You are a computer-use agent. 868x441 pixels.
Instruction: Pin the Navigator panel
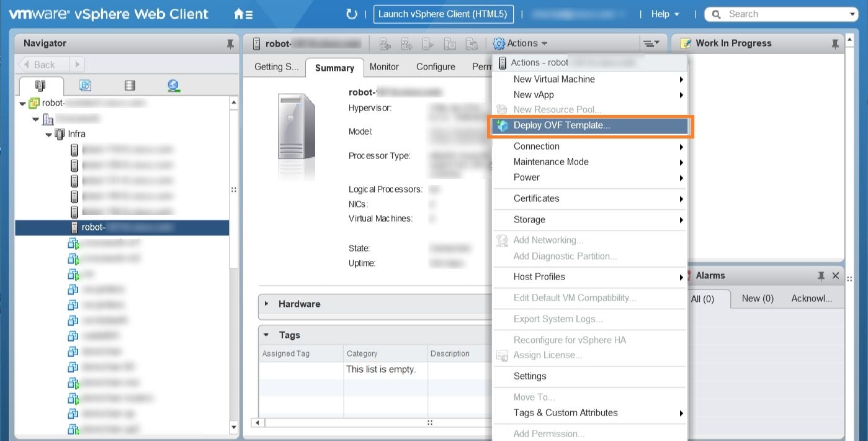230,43
